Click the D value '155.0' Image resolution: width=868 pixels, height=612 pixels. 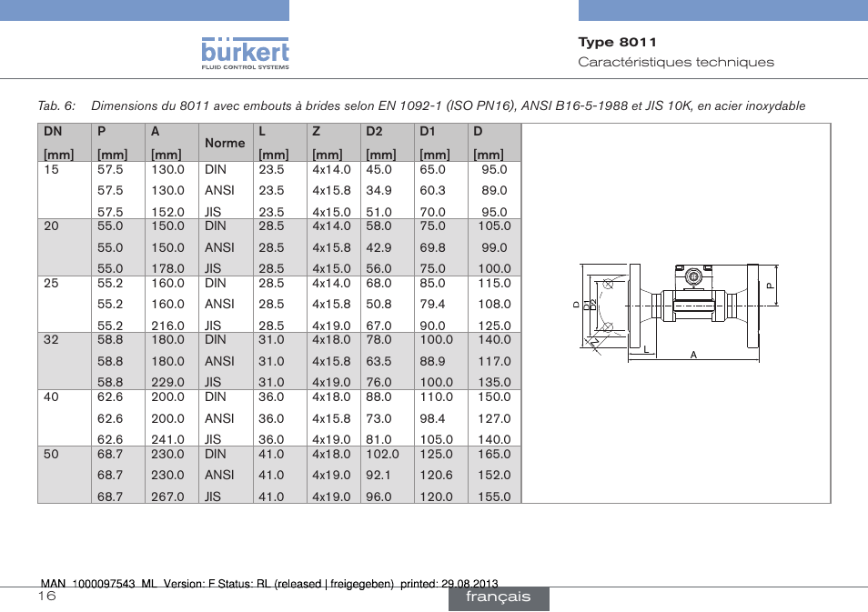click(494, 497)
